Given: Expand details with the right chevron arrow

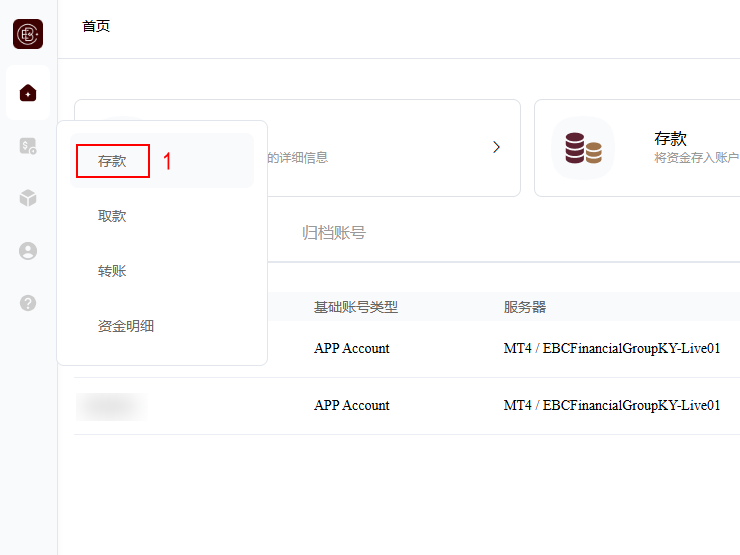Looking at the screenshot, I should coord(496,147).
